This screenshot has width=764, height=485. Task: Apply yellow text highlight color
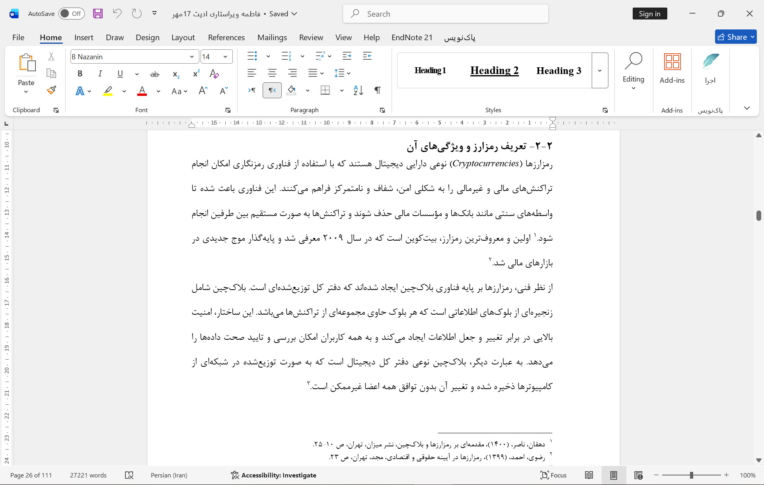pos(108,91)
